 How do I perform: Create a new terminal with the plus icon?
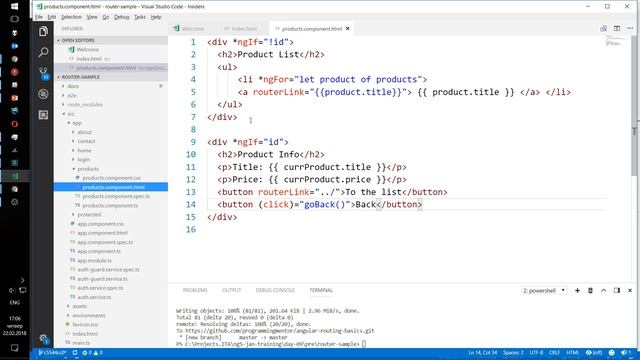click(577, 290)
